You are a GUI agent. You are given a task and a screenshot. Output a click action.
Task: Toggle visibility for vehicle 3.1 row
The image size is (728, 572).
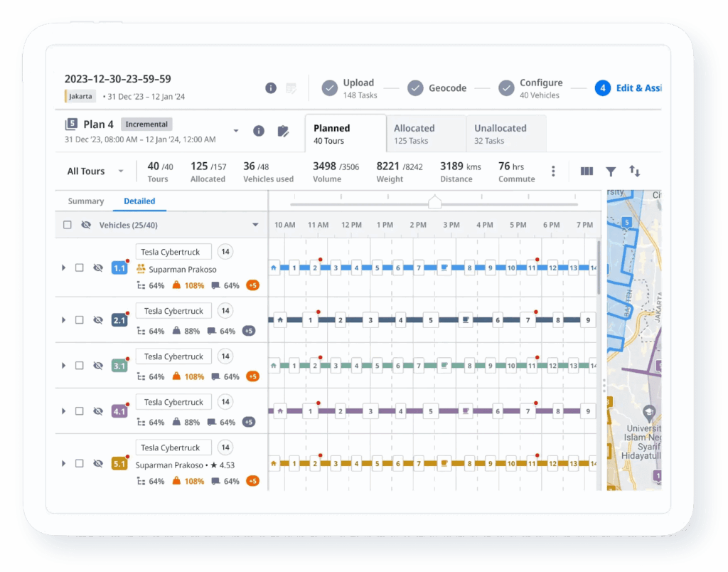[97, 365]
